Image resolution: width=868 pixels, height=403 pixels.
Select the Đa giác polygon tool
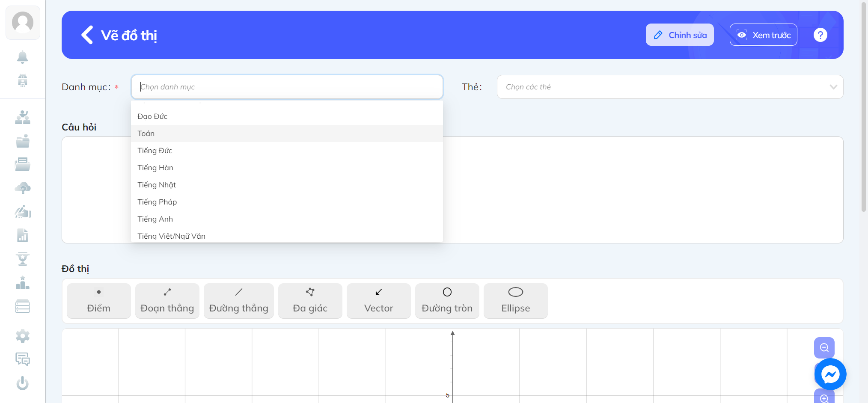[310, 301]
